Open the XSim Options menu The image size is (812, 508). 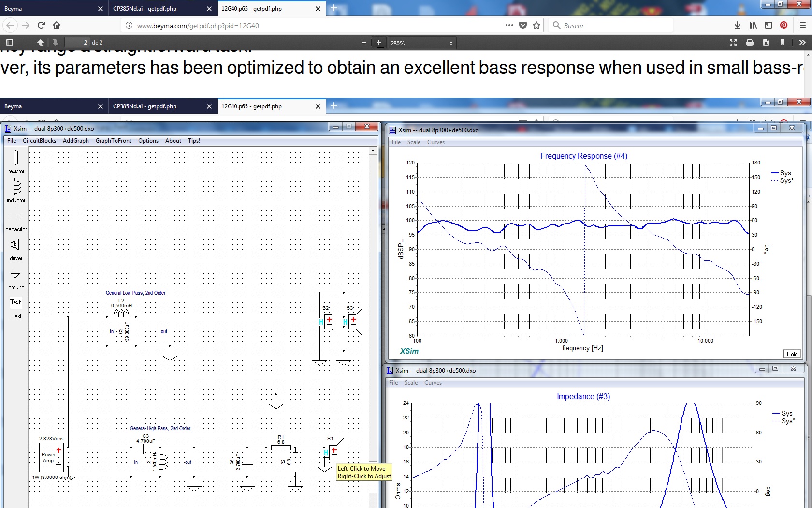148,141
